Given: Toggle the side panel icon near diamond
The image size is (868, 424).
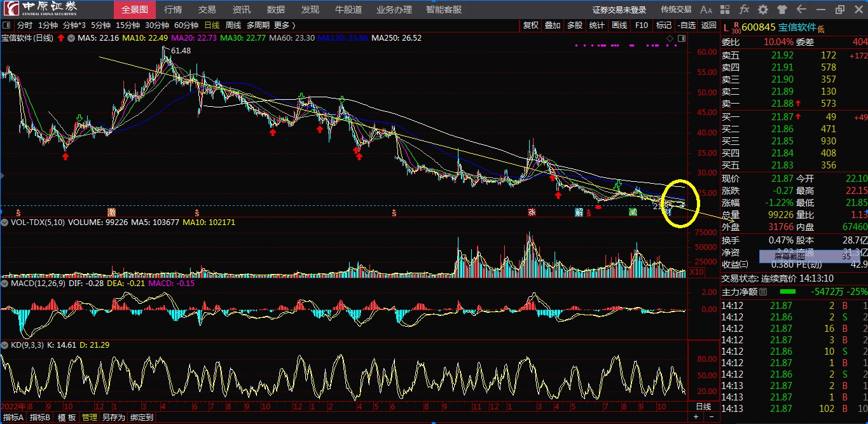Looking at the screenshot, I should [682, 39].
